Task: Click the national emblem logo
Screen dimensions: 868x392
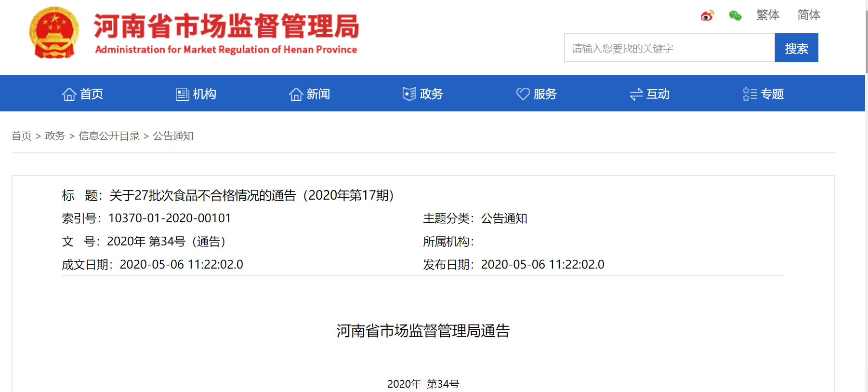Action: [54, 33]
